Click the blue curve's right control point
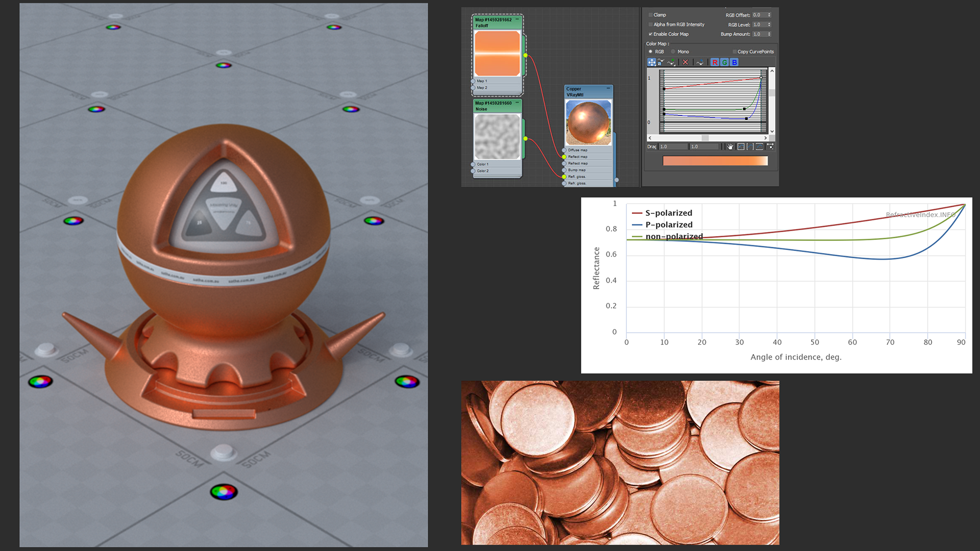Image resolution: width=980 pixels, height=551 pixels. point(746,118)
